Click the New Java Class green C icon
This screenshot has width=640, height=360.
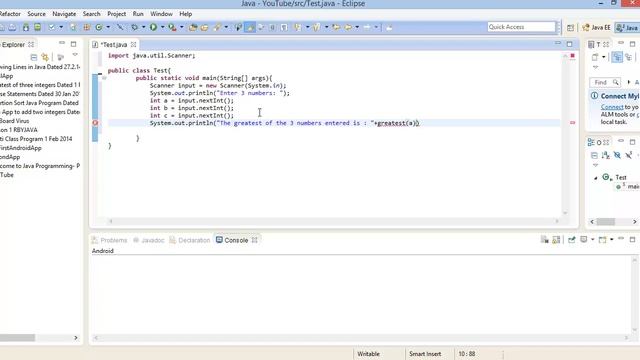[x=99, y=27]
